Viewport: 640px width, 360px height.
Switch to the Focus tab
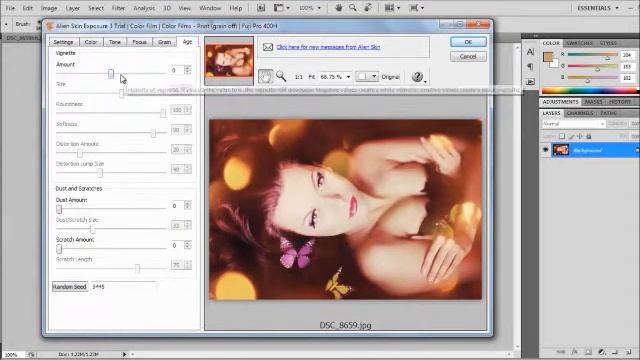click(140, 42)
